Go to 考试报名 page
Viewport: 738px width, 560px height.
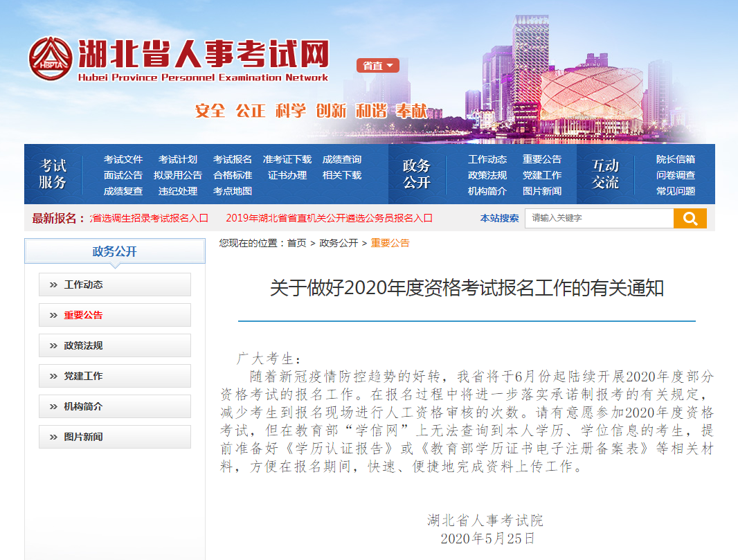232,159
